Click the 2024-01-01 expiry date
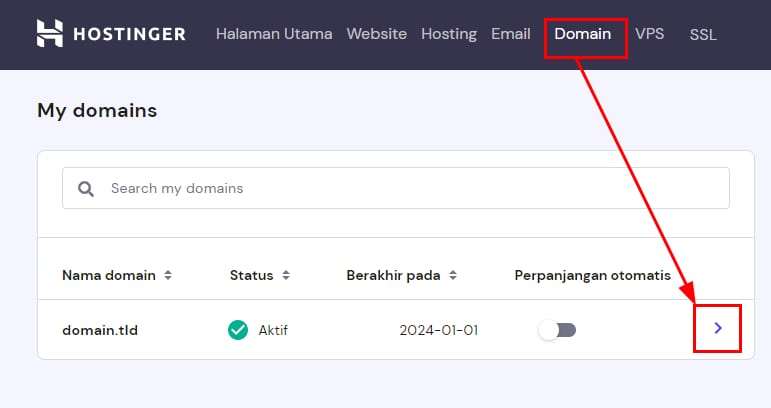 pyautogui.click(x=439, y=330)
